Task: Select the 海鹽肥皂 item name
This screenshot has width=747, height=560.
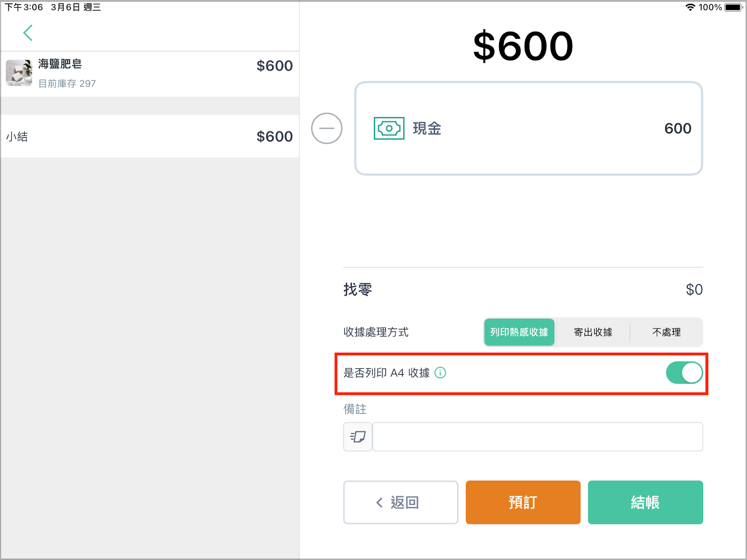Action: (x=60, y=64)
